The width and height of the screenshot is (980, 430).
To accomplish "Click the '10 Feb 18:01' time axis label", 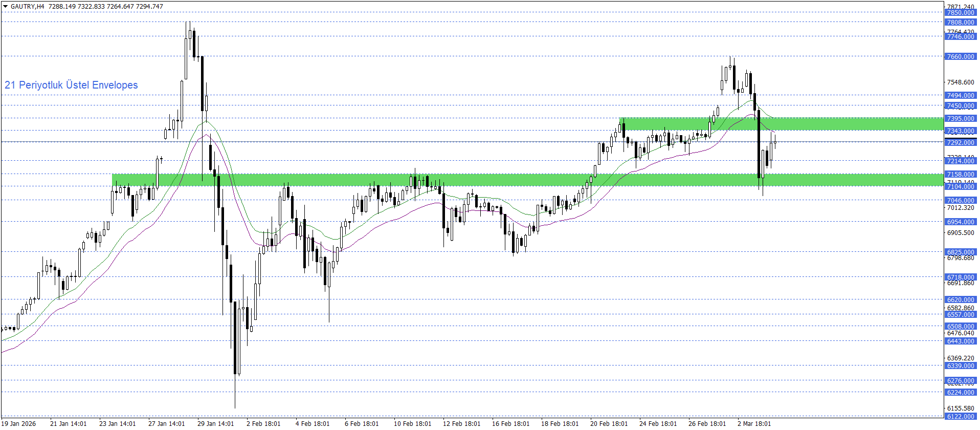I will [413, 423].
